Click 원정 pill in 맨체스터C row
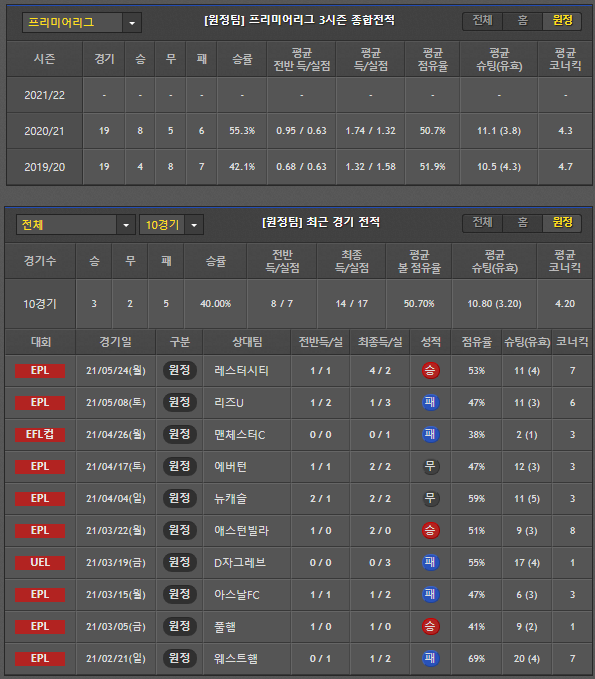This screenshot has width=595, height=679. [x=180, y=434]
